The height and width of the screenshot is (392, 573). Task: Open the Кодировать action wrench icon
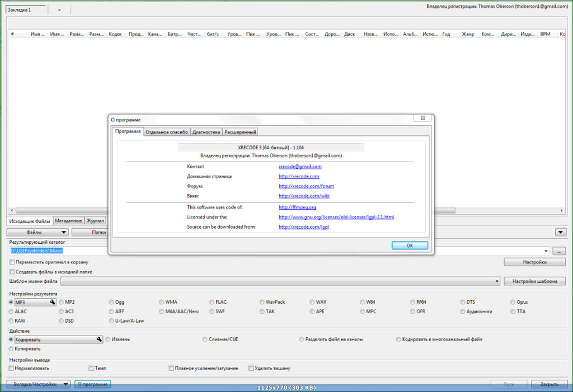pos(99,339)
